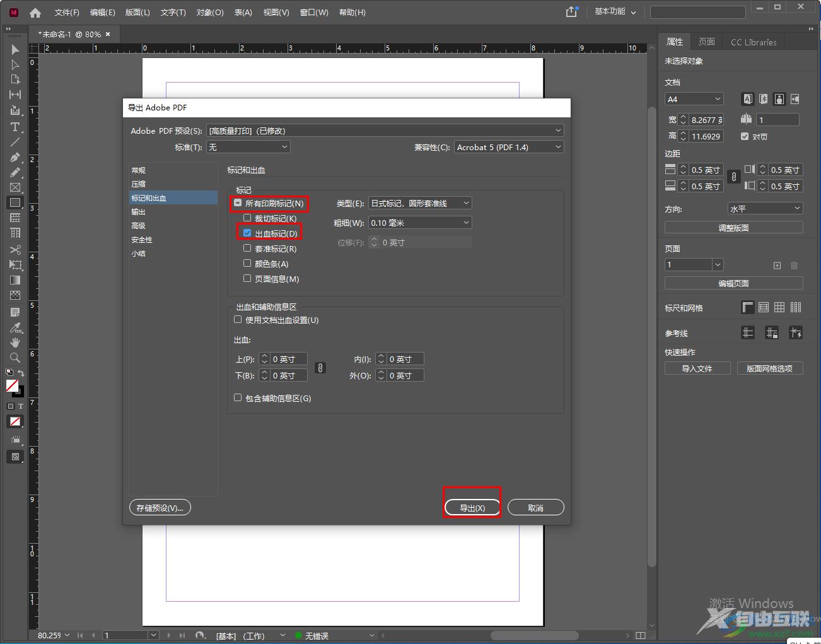Select the Note tool
This screenshot has width=821, height=644.
pos(15,312)
